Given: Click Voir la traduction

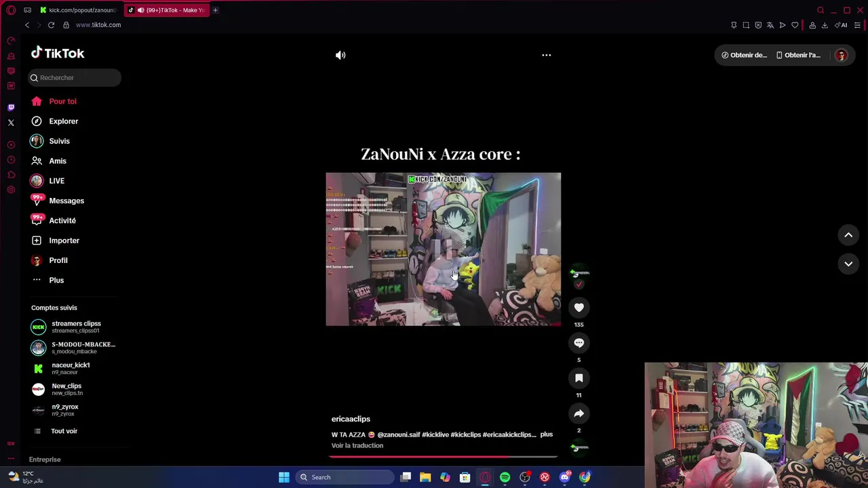Looking at the screenshot, I should coord(357,445).
